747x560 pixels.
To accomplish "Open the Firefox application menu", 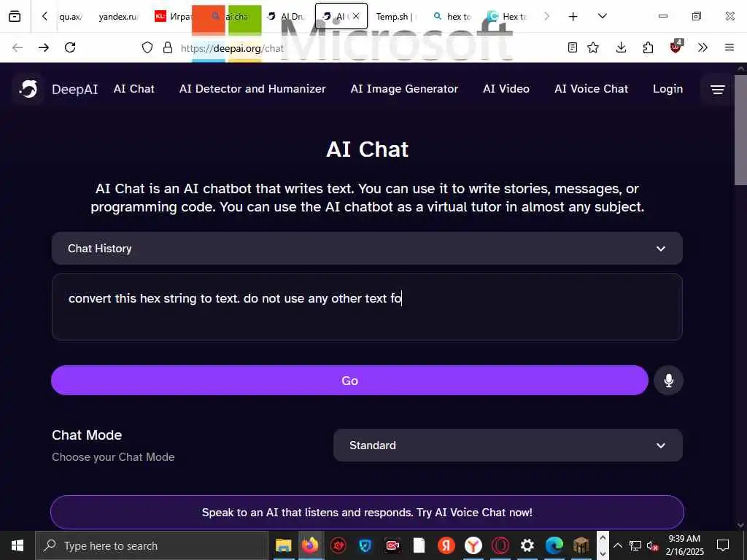I will point(729,47).
